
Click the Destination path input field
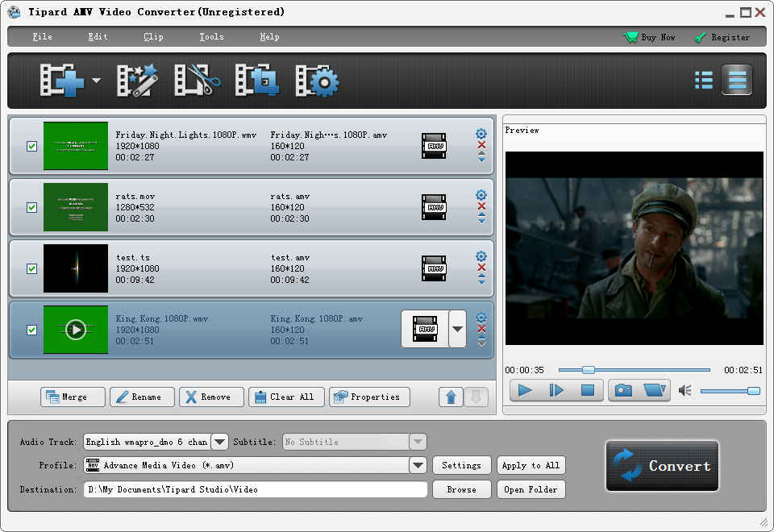[x=256, y=489]
